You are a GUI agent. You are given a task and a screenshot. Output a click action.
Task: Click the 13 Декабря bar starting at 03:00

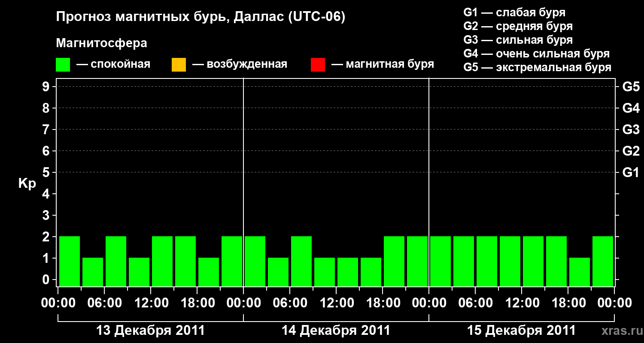pos(93,272)
